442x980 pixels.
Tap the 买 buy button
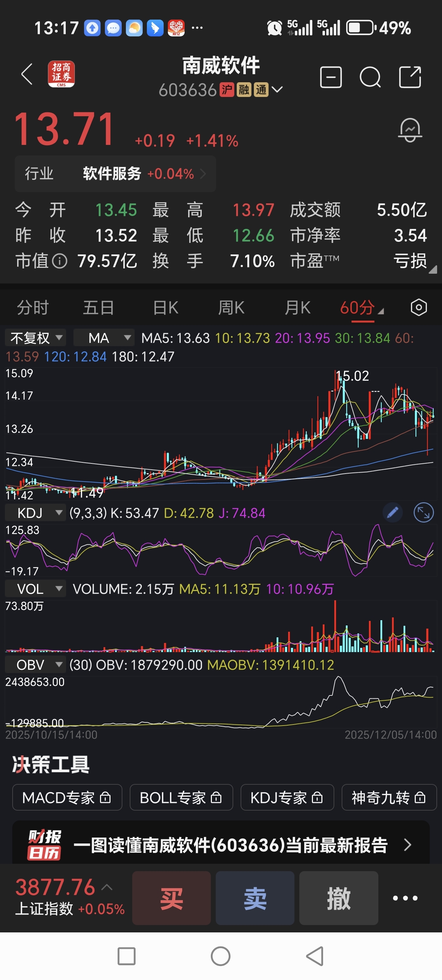(171, 898)
